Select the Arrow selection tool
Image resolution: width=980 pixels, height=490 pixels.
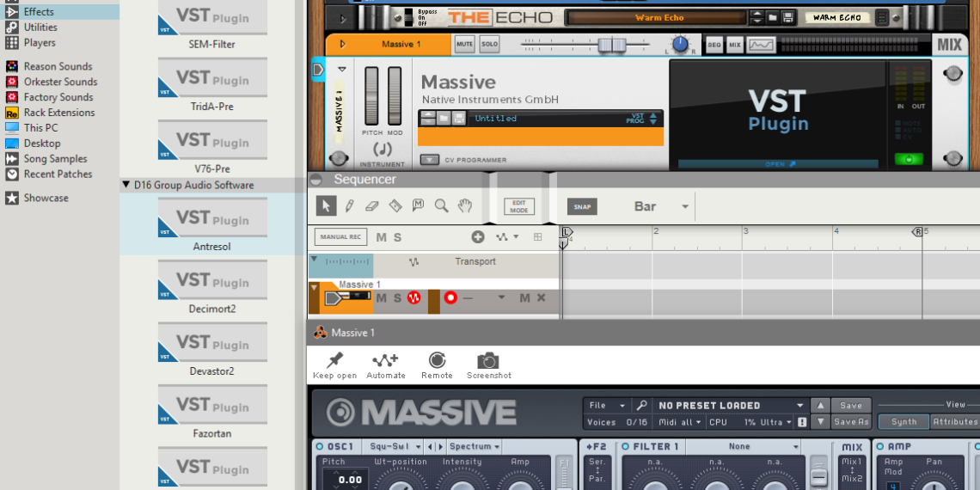pyautogui.click(x=327, y=205)
